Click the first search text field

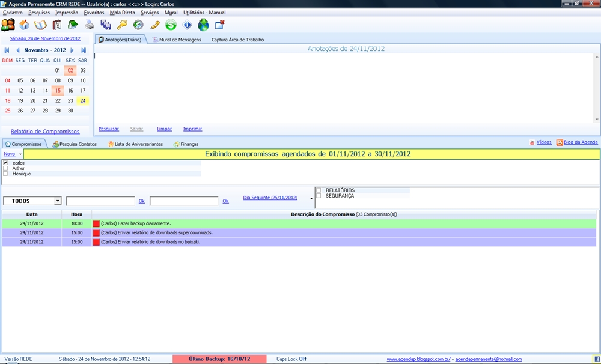coord(100,201)
